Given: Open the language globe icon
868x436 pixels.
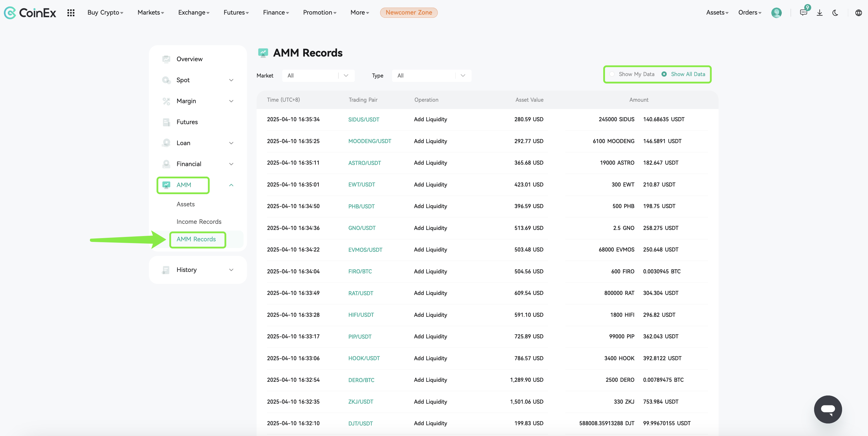Looking at the screenshot, I should (x=859, y=13).
